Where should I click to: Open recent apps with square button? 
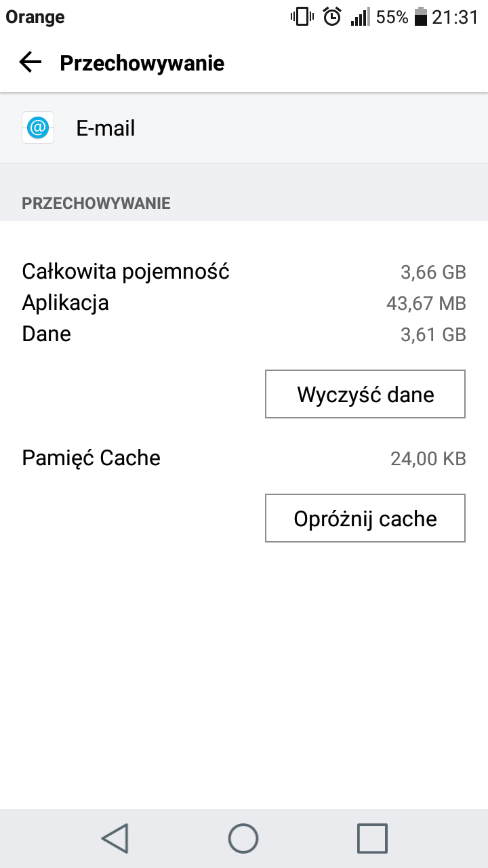click(x=372, y=838)
